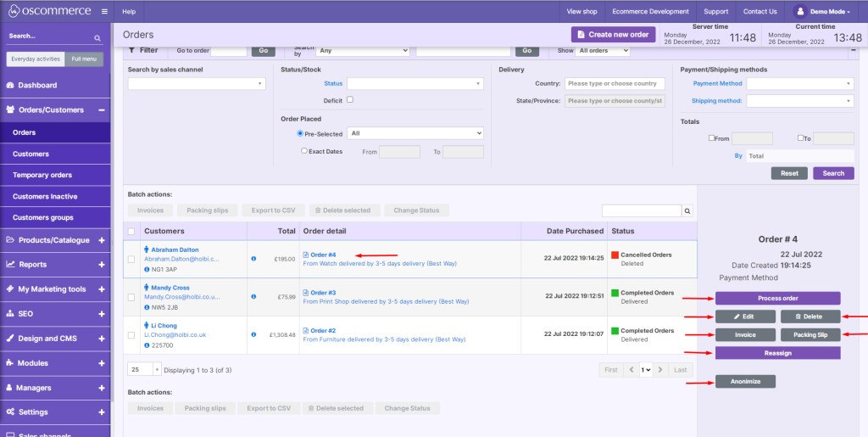Select the Pre-Selected radio button
The image size is (868, 437).
pos(300,133)
